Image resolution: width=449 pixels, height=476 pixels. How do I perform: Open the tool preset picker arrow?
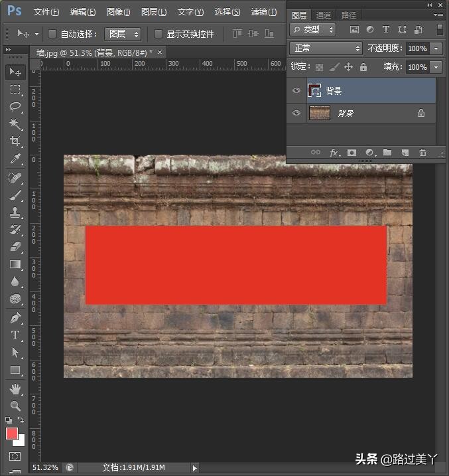(36, 34)
